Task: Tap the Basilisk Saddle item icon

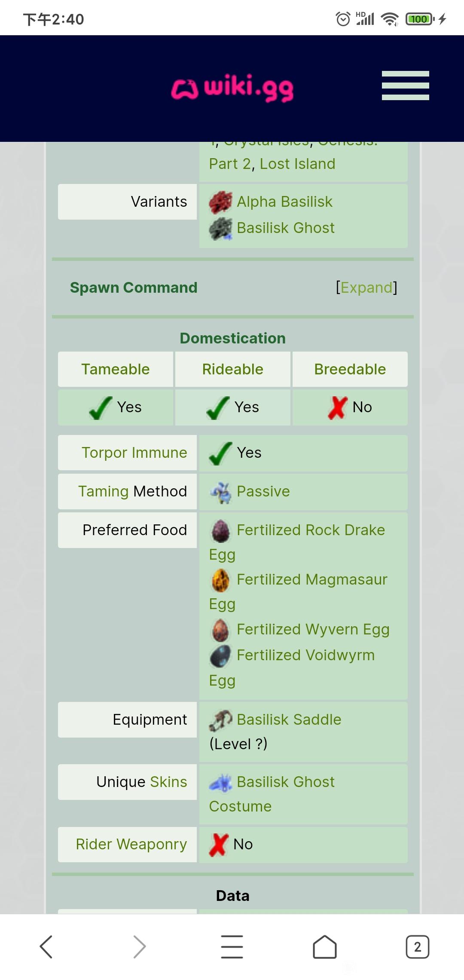Action: pyautogui.click(x=220, y=720)
